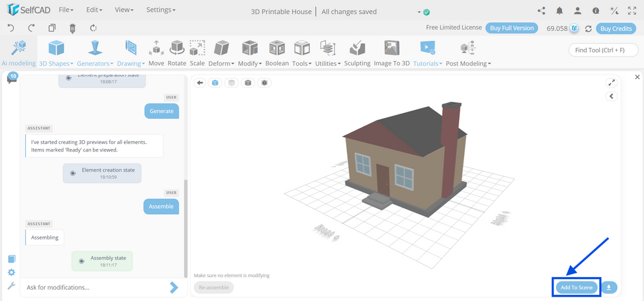Open the Element creation state card
The width and height of the screenshot is (644, 301).
pos(103,173)
